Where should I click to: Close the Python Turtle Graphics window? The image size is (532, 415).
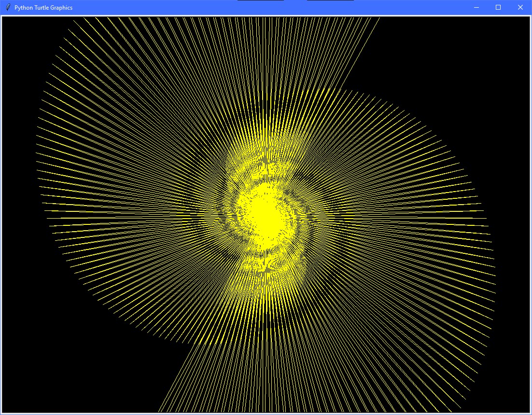click(520, 7)
